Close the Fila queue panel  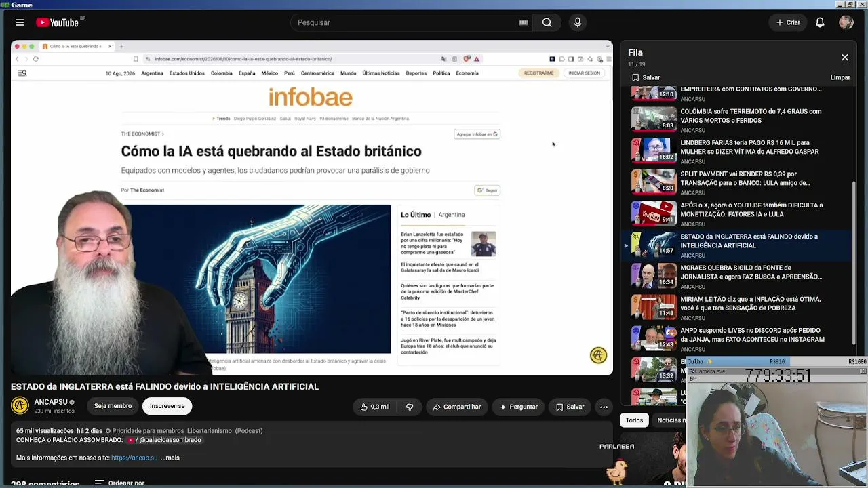click(844, 58)
